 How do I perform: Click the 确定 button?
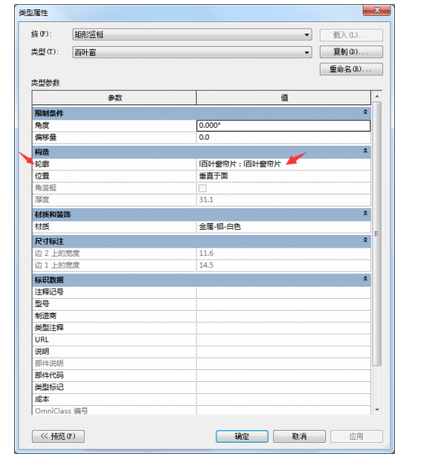pyautogui.click(x=242, y=436)
